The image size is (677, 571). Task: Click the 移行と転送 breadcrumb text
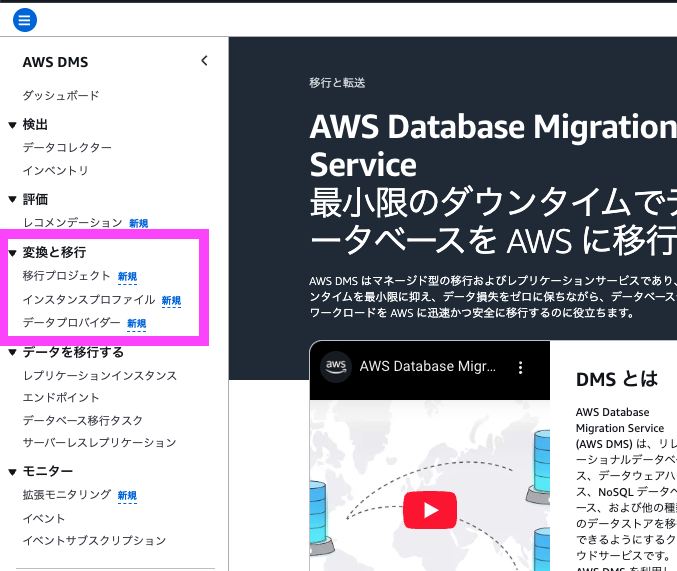[x=337, y=83]
